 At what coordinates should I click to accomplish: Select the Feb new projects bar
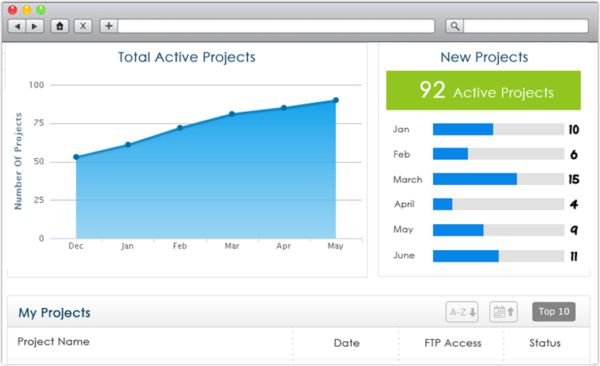click(x=498, y=154)
